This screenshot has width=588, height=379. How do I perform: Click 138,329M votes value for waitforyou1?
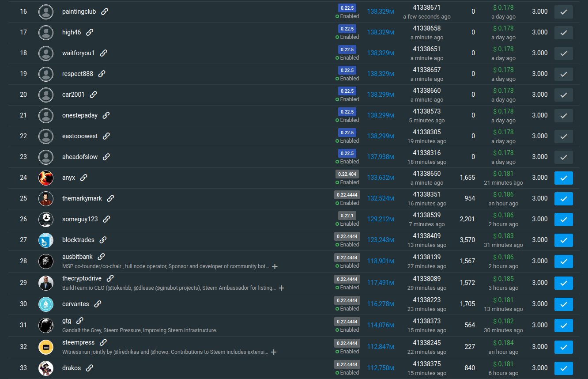380,53
